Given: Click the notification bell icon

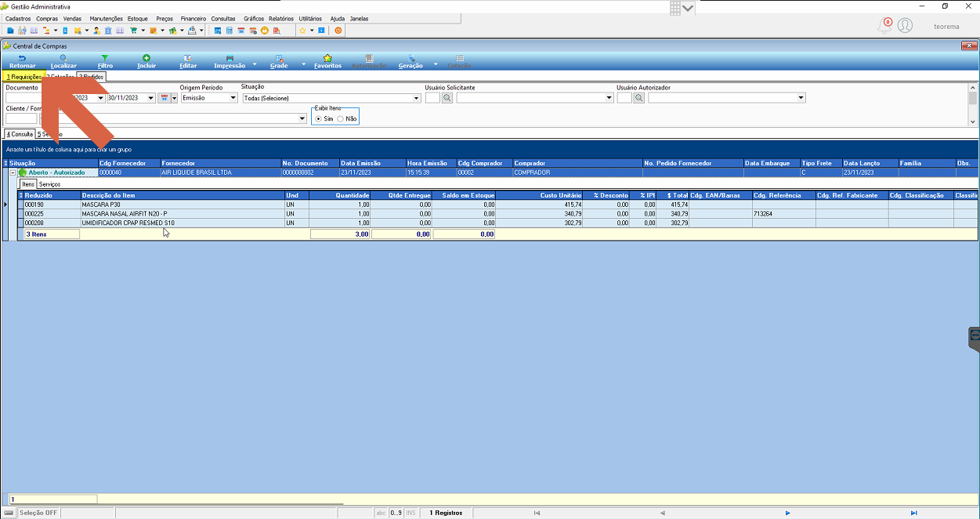Looking at the screenshot, I should pyautogui.click(x=884, y=26).
